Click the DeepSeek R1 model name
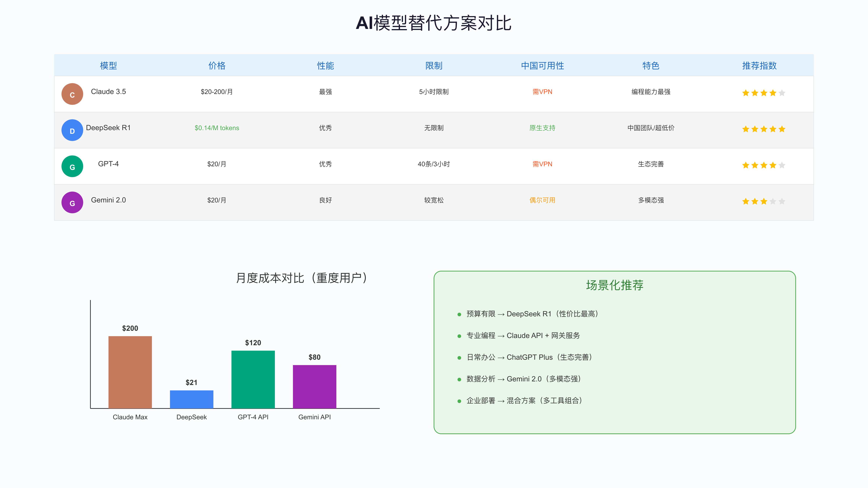This screenshot has width=868, height=488. click(x=109, y=128)
